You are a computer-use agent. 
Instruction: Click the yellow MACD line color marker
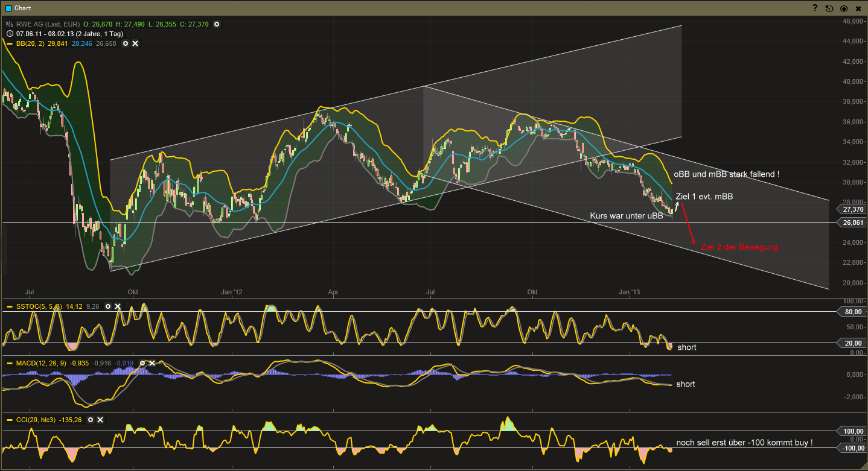coord(9,363)
